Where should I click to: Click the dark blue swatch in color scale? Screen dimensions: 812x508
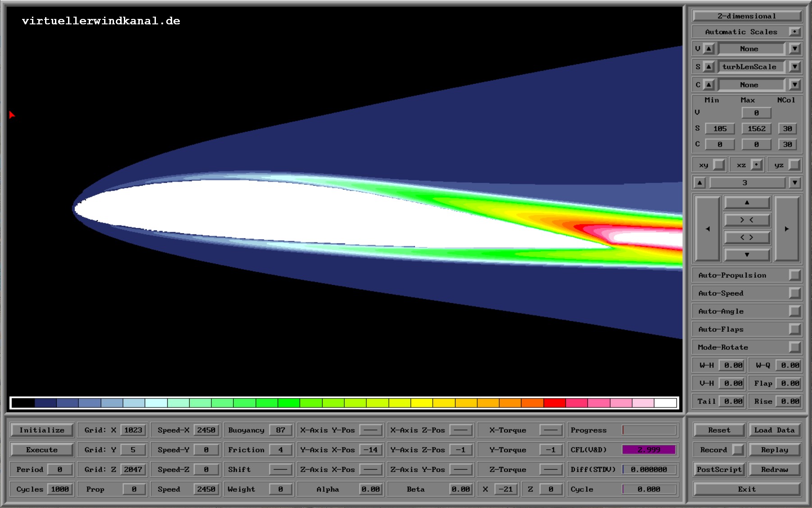[46, 403]
